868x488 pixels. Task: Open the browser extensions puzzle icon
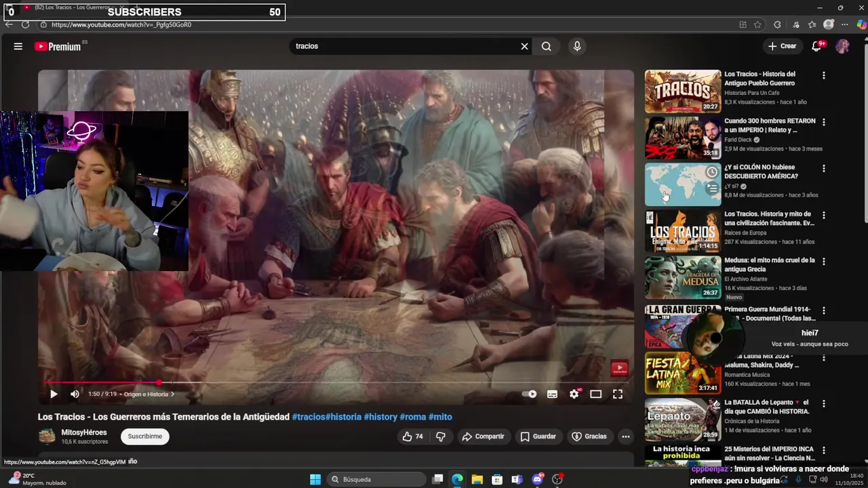tap(777, 24)
